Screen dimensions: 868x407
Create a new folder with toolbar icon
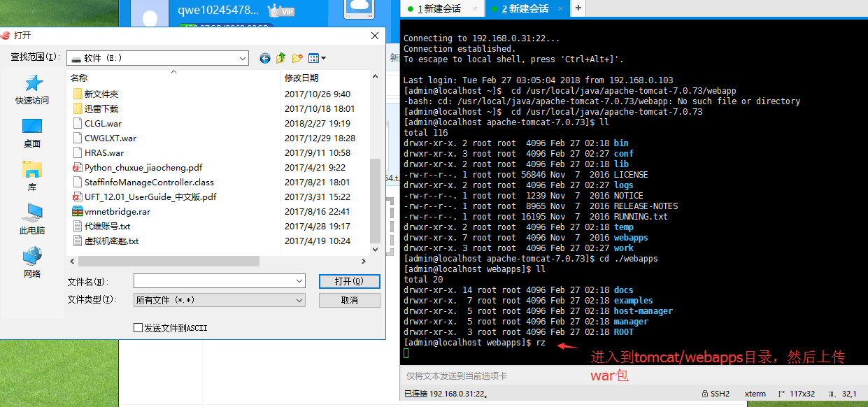(297, 59)
